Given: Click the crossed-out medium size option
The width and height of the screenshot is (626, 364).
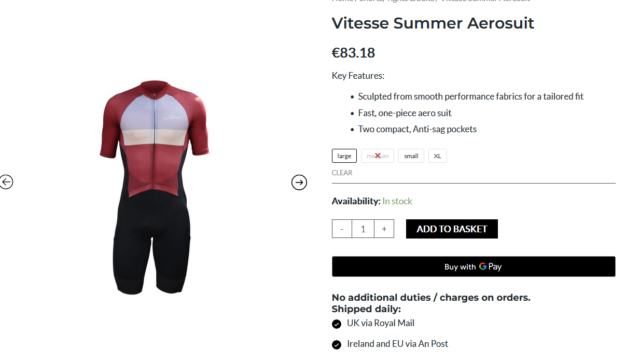Looking at the screenshot, I should click(x=378, y=156).
